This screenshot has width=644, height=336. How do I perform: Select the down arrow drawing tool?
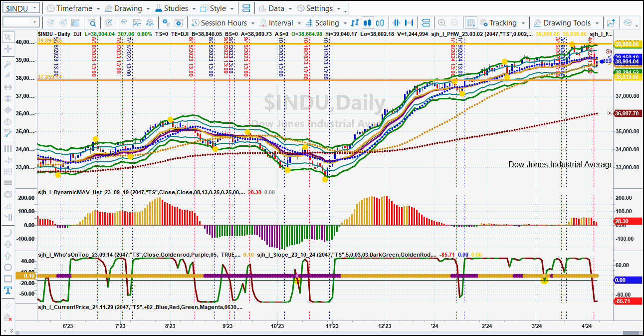(x=7, y=245)
